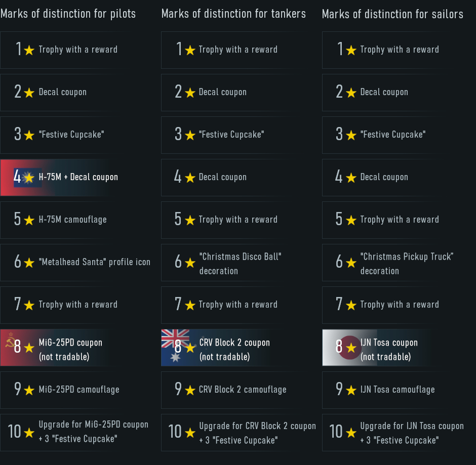Select Upgrade for CRV Block 2 coupon reward
This screenshot has width=476, height=465.
point(239,433)
